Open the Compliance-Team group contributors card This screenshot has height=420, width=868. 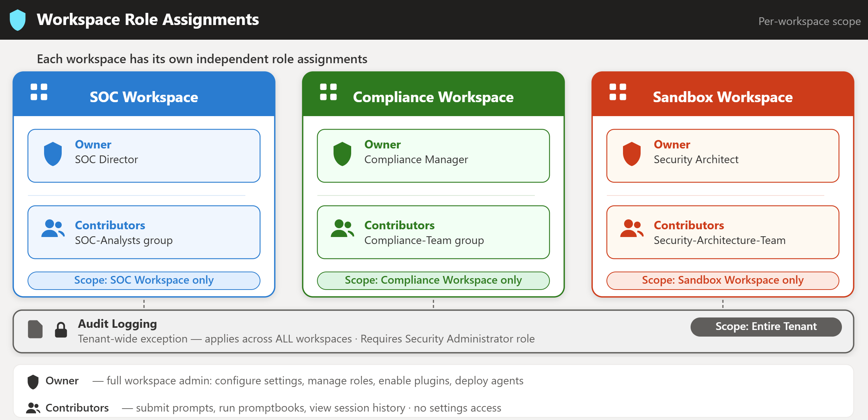433,232
